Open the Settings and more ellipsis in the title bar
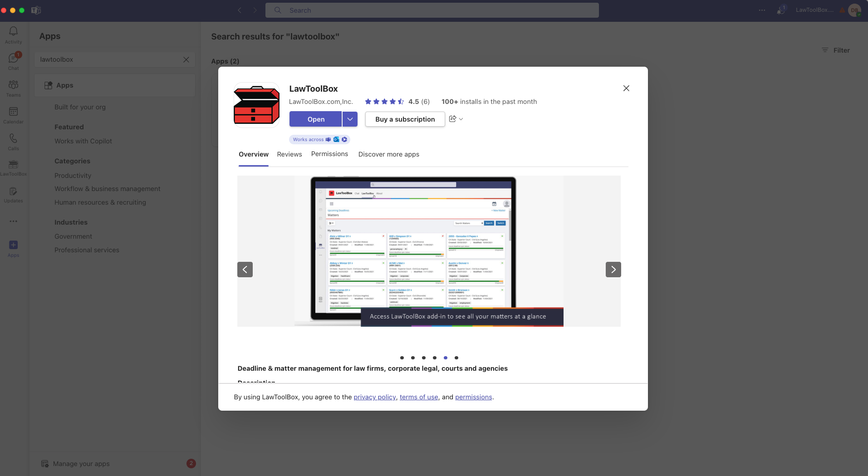Image resolution: width=868 pixels, height=476 pixels. point(762,10)
